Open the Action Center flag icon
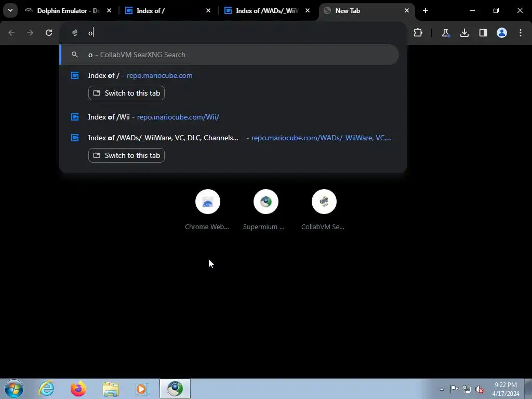This screenshot has height=399, width=532. pyautogui.click(x=454, y=389)
